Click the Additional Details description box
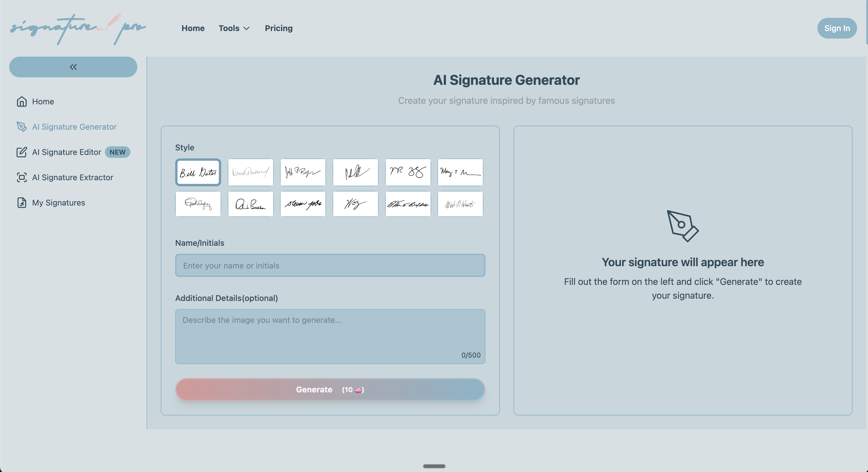868x472 pixels. tap(330, 337)
